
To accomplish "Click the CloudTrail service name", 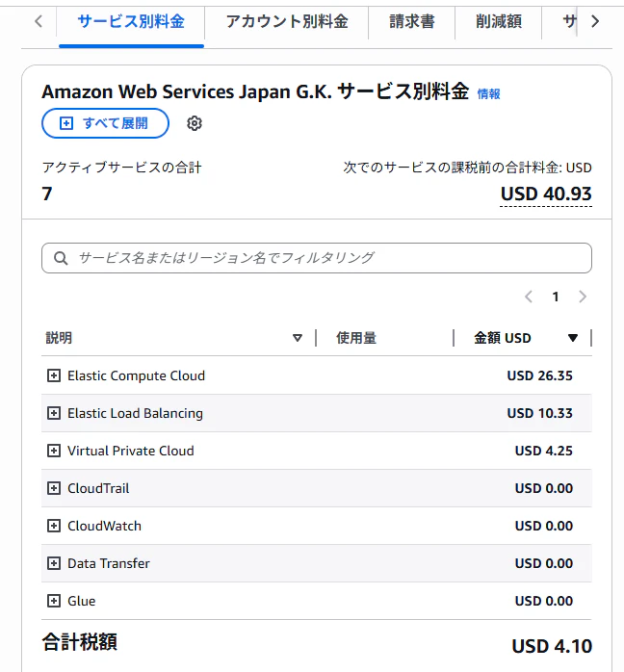I will [x=98, y=488].
